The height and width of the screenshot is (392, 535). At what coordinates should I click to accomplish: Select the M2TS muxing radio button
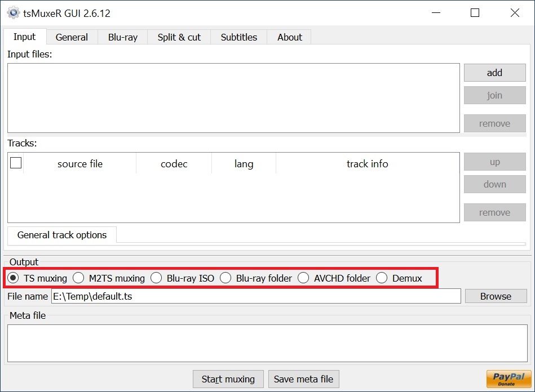(79, 278)
